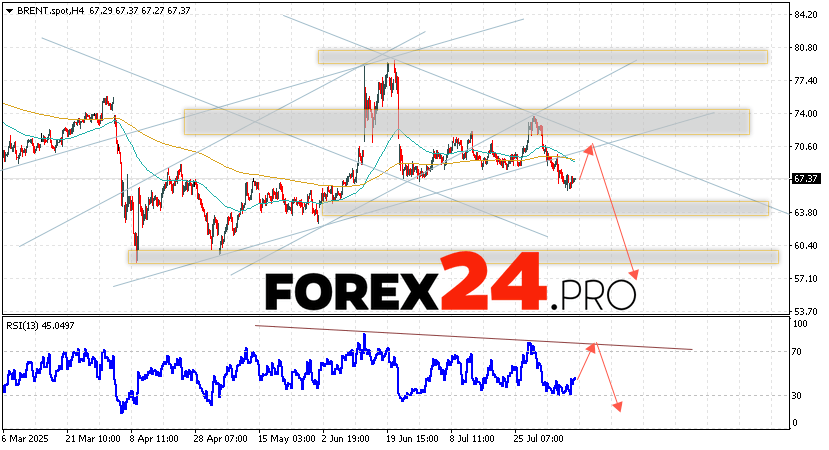The image size is (829, 450).
Task: Select the red down-arrowhead in the RSI panel
Action: pyautogui.click(x=618, y=406)
